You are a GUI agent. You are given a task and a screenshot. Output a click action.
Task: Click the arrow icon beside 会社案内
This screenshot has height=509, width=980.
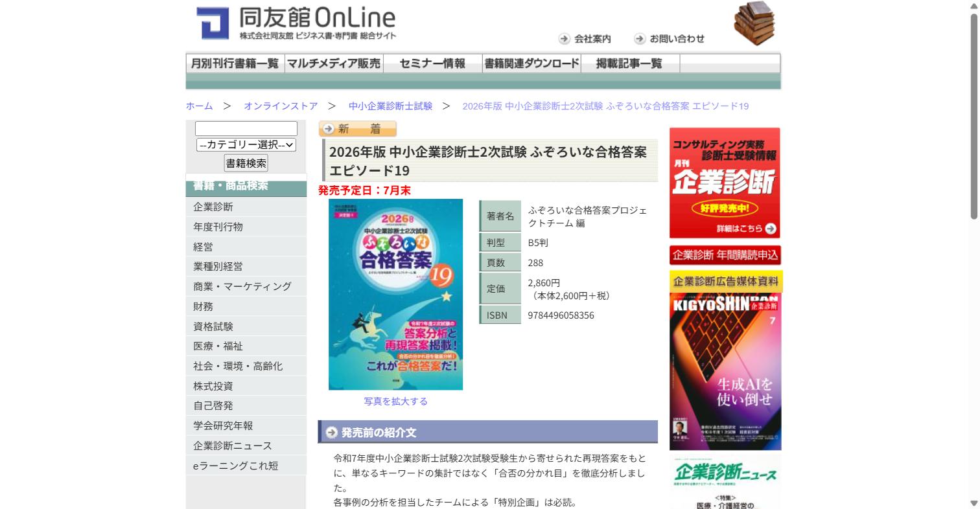point(565,39)
